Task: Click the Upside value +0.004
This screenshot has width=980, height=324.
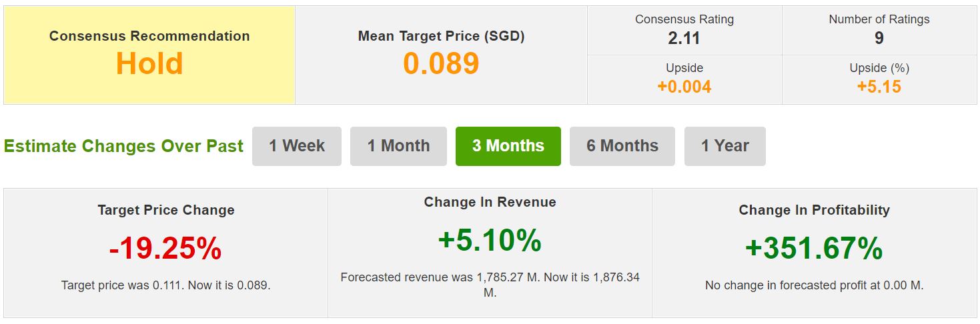Action: tap(684, 87)
